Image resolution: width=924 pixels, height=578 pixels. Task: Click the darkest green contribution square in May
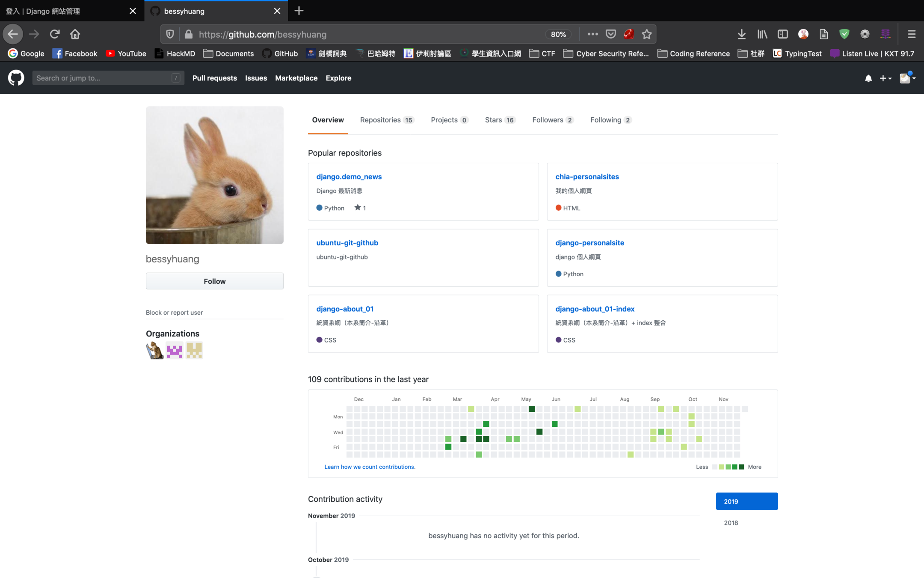pos(532,409)
